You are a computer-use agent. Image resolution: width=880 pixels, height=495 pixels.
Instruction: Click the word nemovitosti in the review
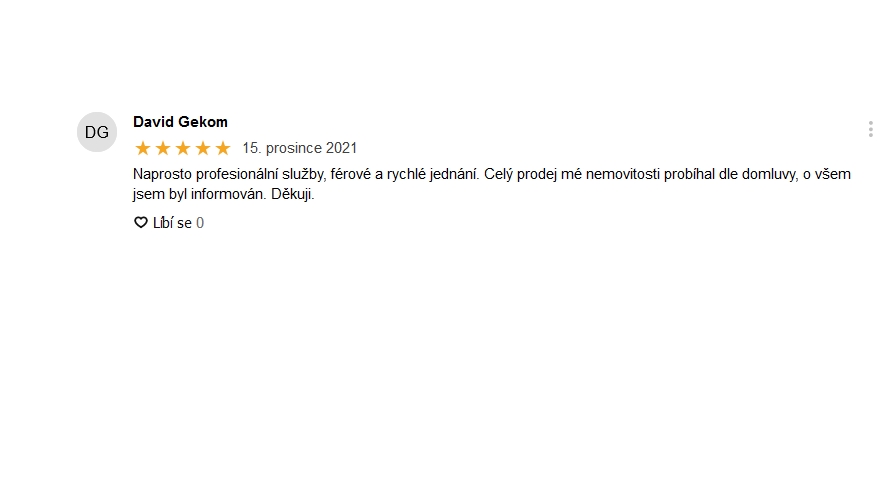click(x=622, y=175)
